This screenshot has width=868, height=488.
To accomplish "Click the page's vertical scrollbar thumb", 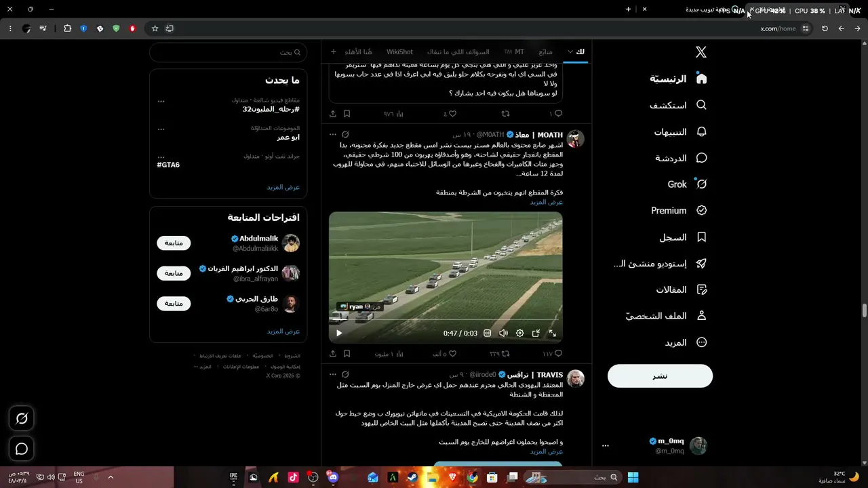I will [x=865, y=310].
